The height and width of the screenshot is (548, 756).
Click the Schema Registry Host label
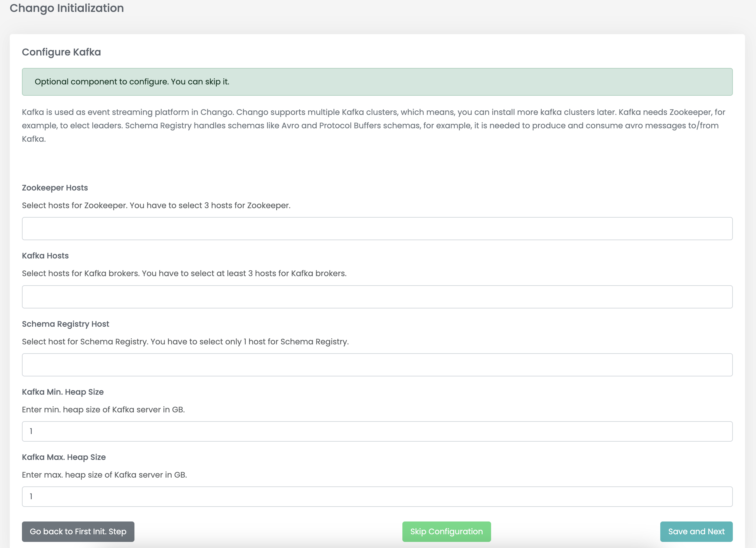click(66, 324)
